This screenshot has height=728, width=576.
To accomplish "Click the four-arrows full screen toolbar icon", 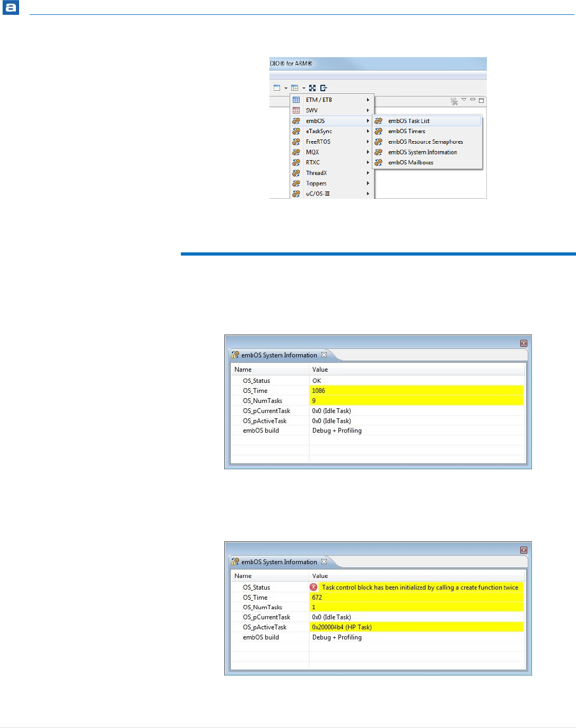I will tap(312, 88).
